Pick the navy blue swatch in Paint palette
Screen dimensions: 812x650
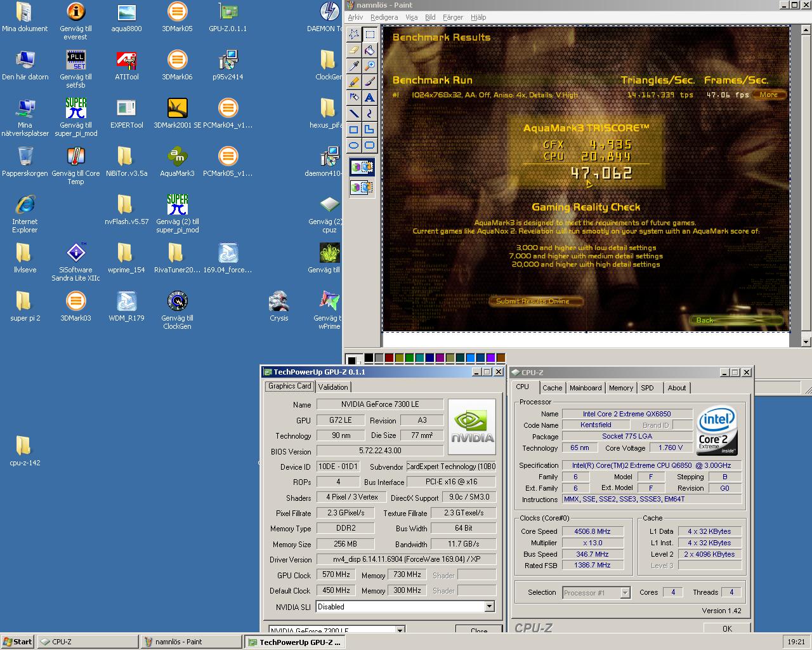tap(429, 358)
